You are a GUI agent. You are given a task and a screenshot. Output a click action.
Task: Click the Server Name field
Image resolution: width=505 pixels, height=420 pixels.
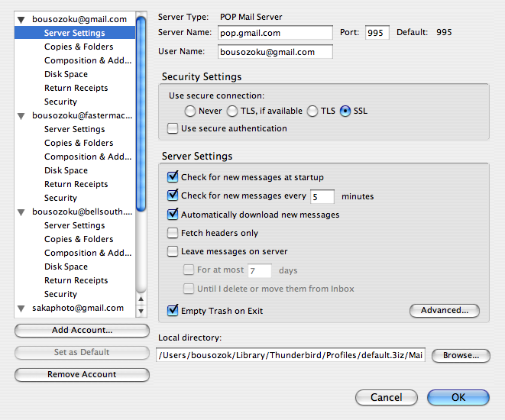click(275, 33)
